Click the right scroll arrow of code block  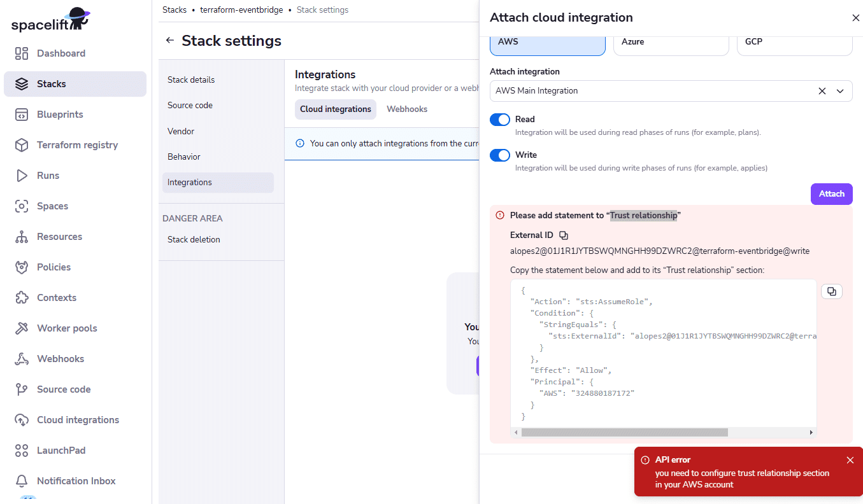pos(811,433)
